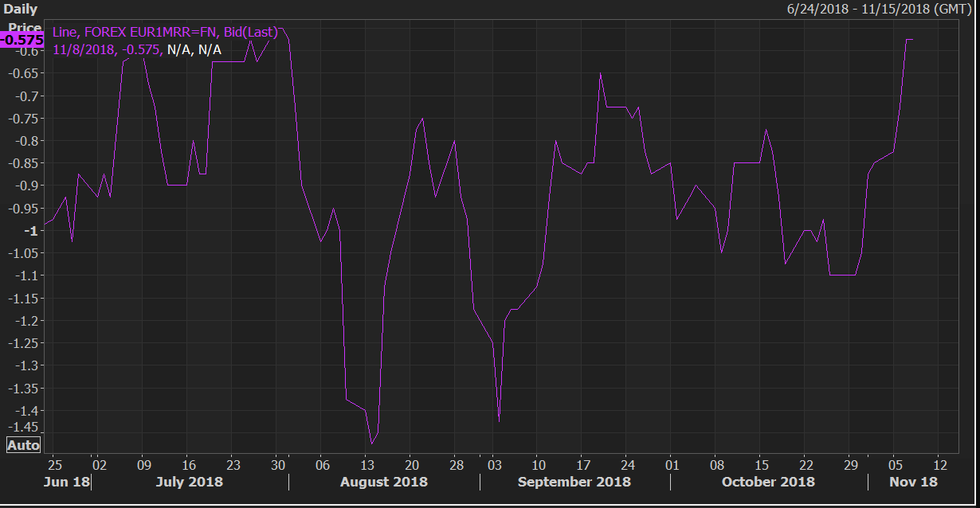
Task: Click the August 2018 month label
Action: [384, 482]
